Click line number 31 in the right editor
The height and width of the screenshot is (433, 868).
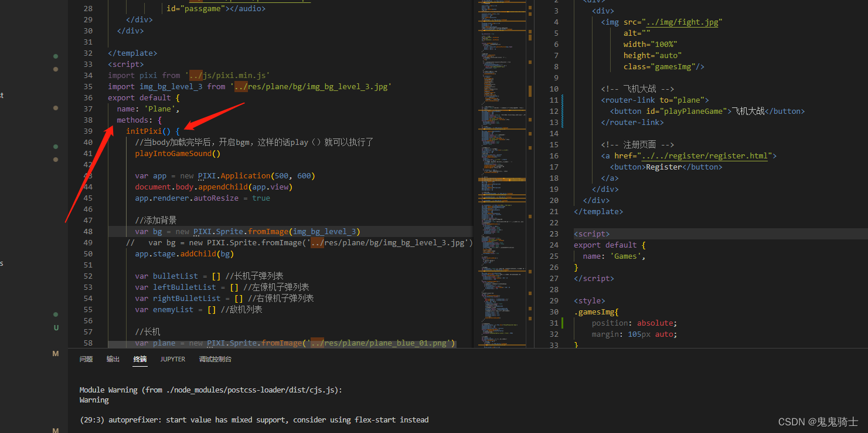(554, 323)
